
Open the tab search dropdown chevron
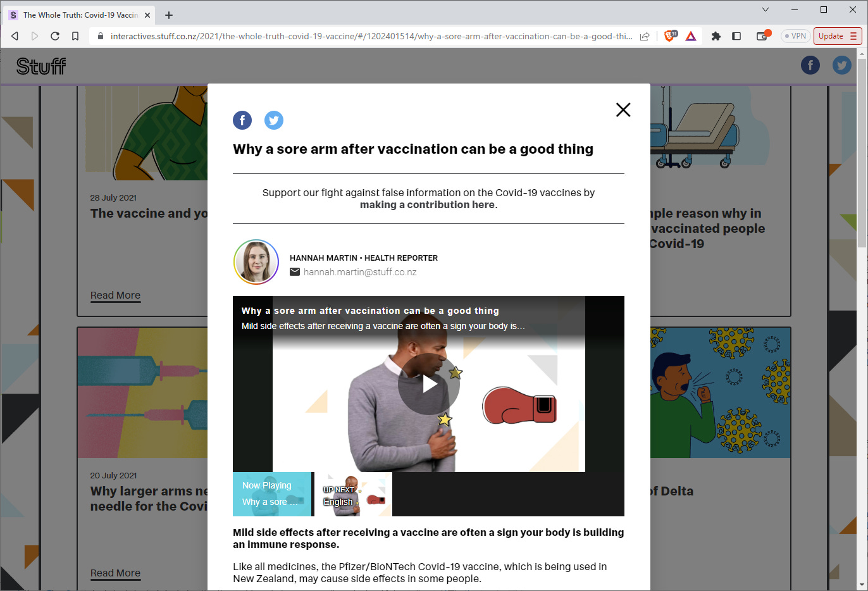[766, 9]
